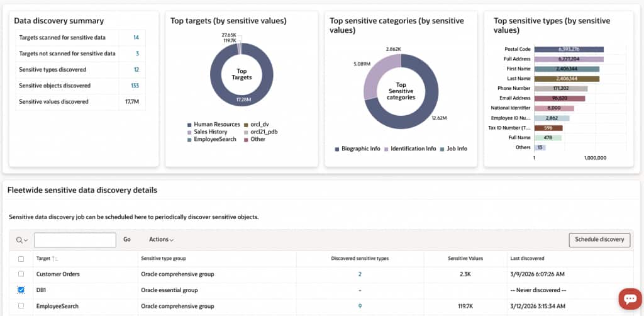Toggle the select-all header checkbox
Image resolution: width=644 pixels, height=316 pixels.
[21, 259]
